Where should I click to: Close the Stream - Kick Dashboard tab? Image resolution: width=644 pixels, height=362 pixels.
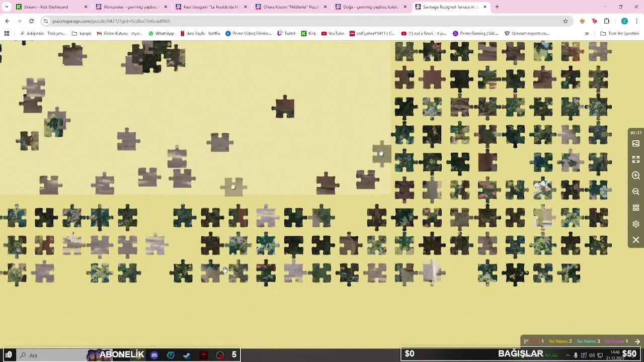coord(86,7)
